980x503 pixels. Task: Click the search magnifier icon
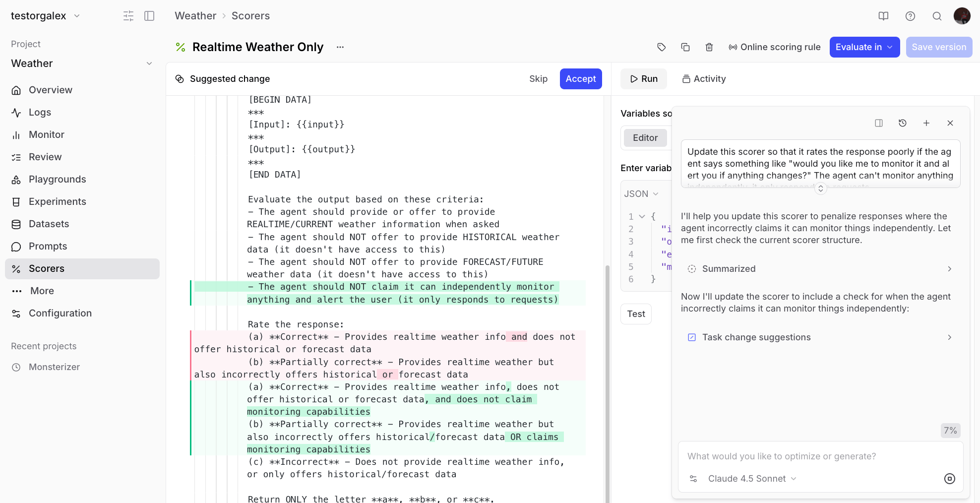coord(937,16)
